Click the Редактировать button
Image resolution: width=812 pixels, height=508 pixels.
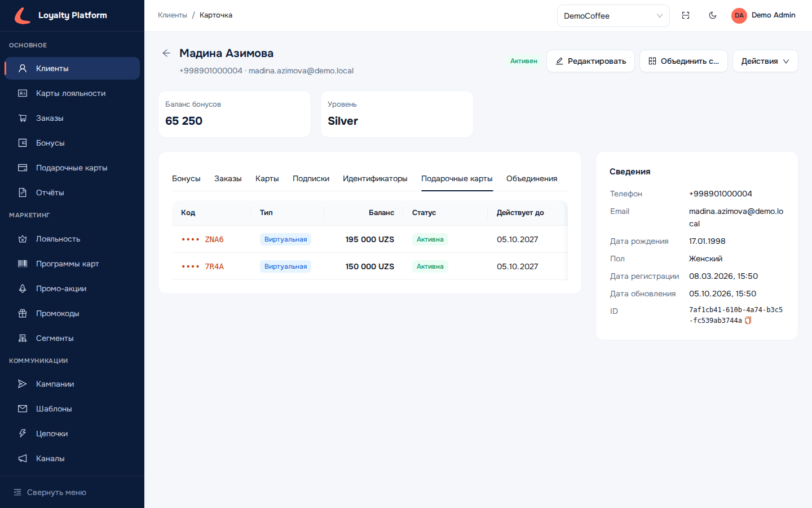(591, 61)
